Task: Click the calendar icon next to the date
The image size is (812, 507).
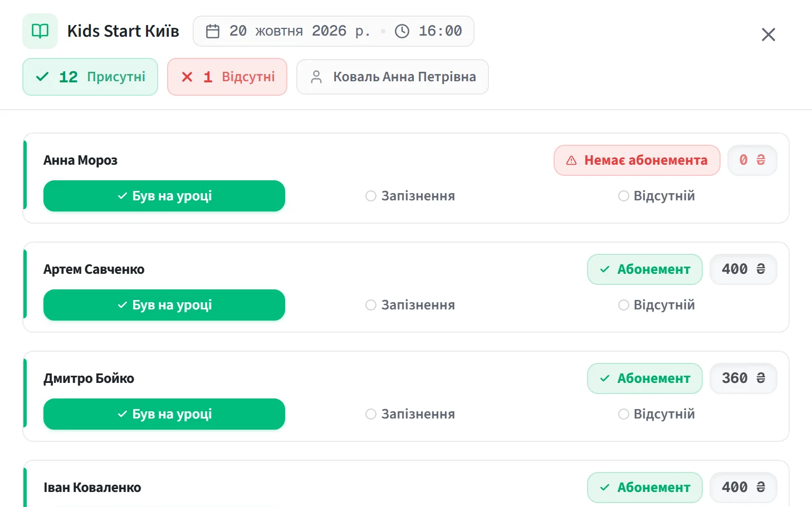Action: pos(213,31)
